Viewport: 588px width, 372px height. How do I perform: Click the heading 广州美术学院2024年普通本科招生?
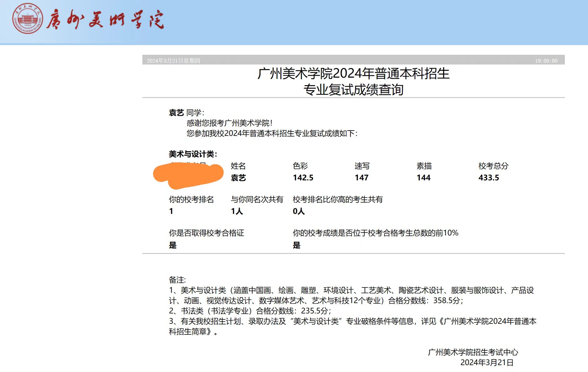point(353,74)
